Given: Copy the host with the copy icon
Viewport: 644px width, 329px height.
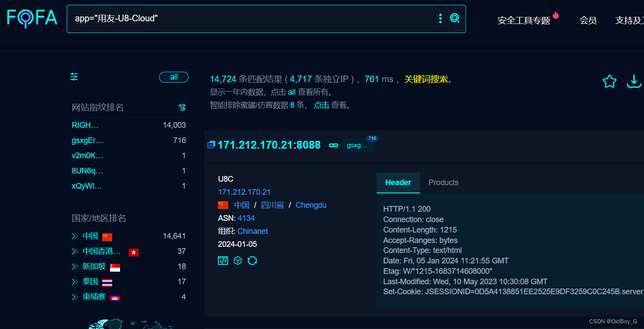Looking at the screenshot, I should (211, 145).
